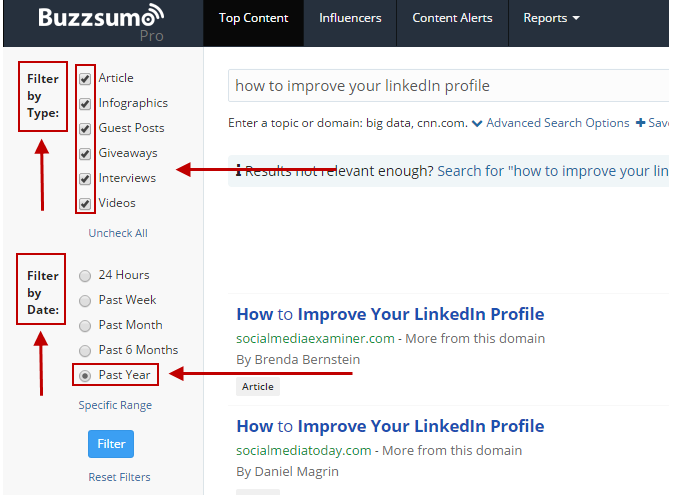Click the Uncheck All link
Viewport: 677px width, 495px height.
(118, 233)
